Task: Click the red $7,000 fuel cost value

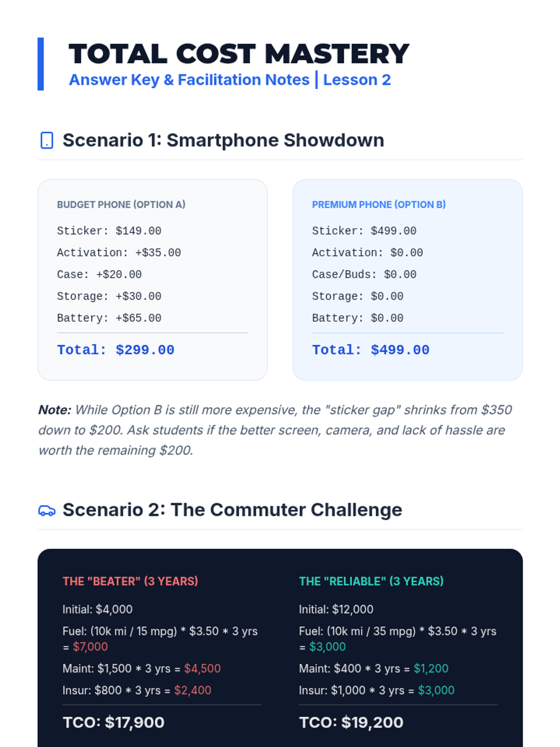Action: pyautogui.click(x=91, y=647)
